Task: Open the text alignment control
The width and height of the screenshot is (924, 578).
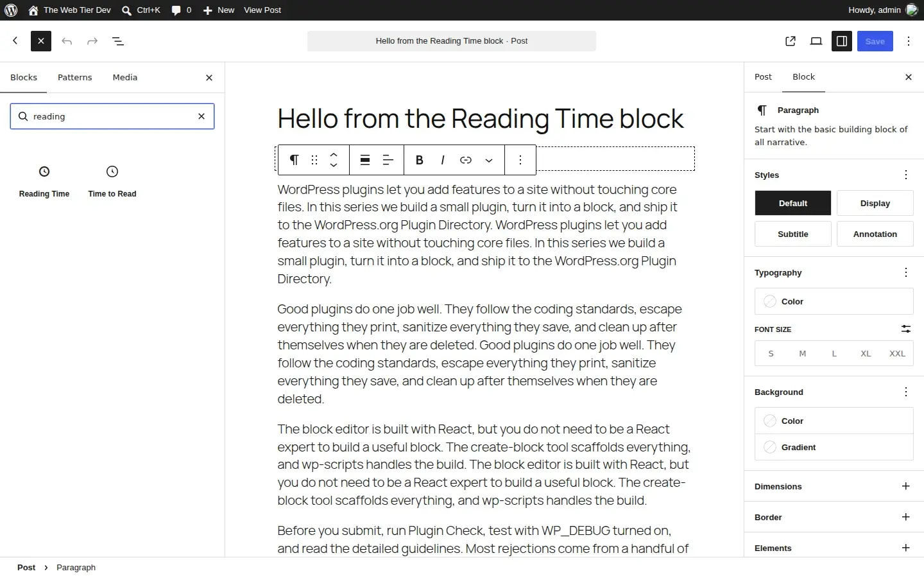Action: coord(388,160)
